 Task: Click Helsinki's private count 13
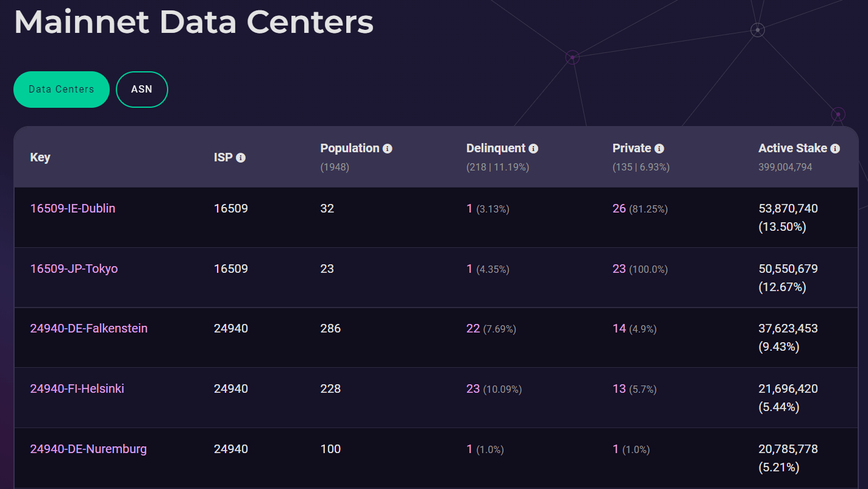619,389
